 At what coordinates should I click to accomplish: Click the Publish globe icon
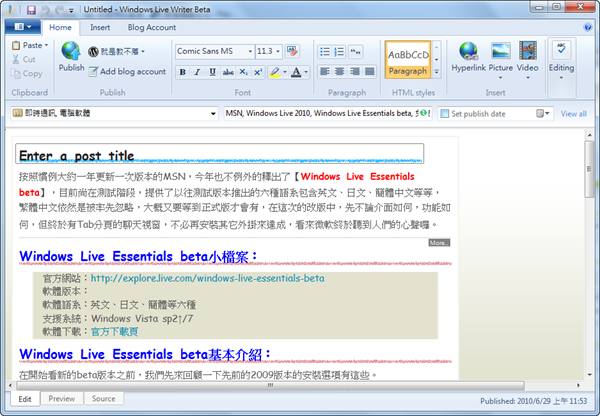[x=71, y=51]
